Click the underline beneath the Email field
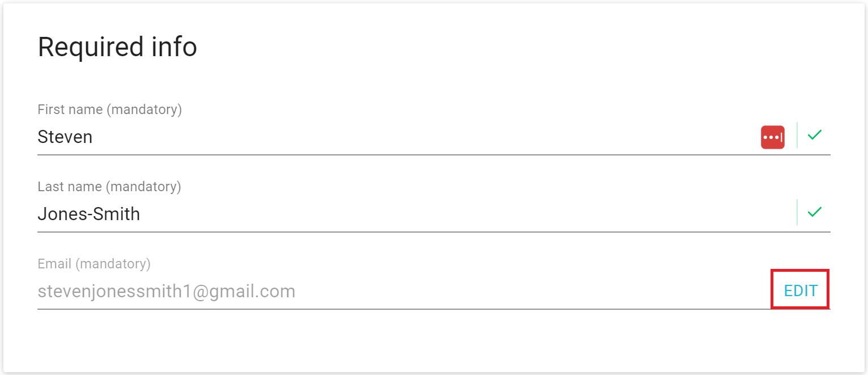 click(x=434, y=309)
